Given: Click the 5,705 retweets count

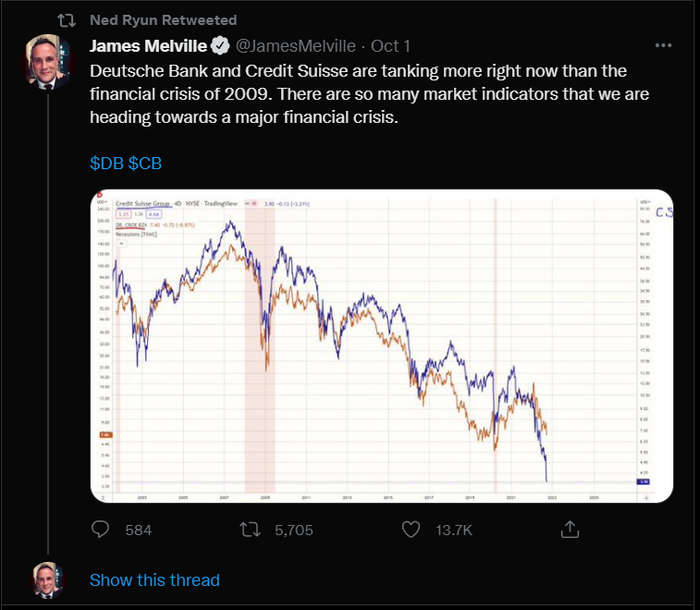Looking at the screenshot, I should [294, 531].
